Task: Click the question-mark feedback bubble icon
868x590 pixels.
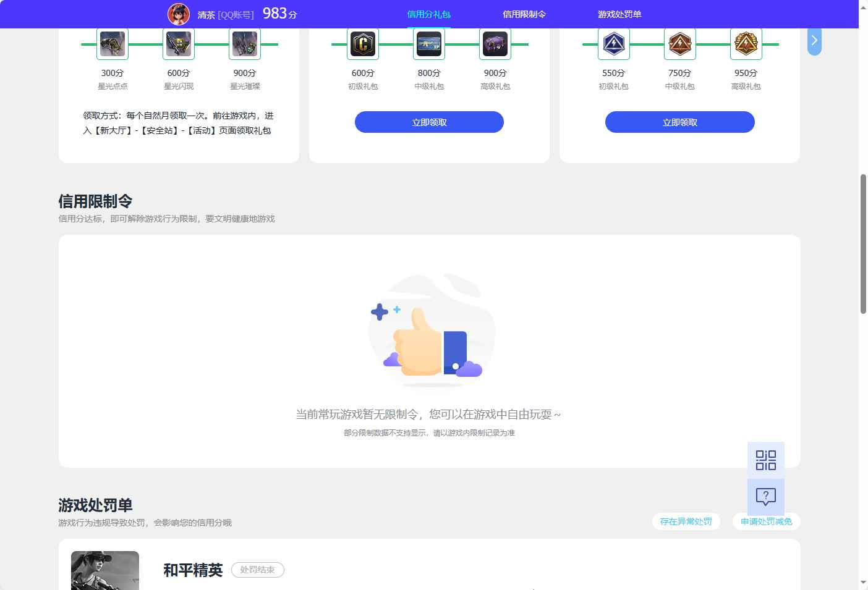Action: [x=765, y=497]
